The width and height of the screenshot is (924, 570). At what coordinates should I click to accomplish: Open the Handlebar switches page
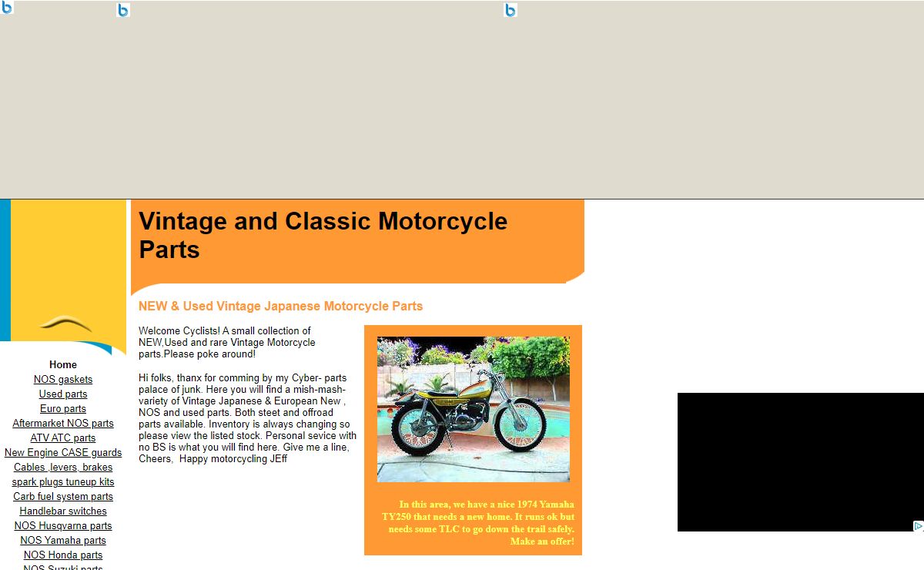(x=63, y=511)
